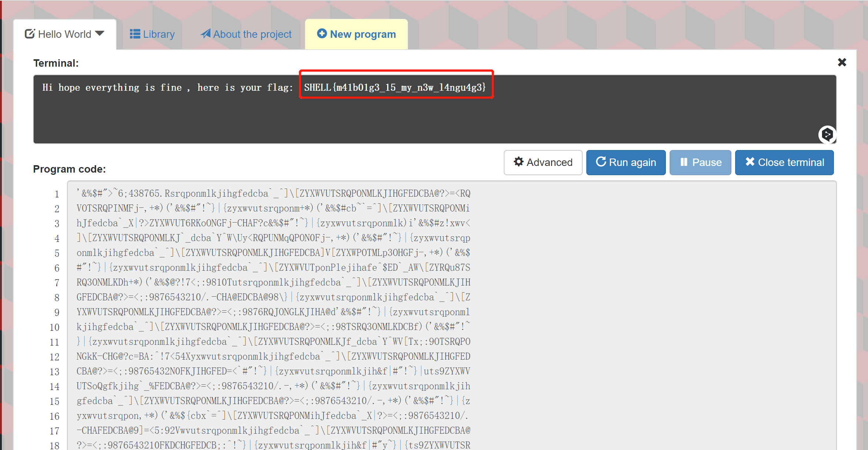
Task: Click the edit pencil icon beside Hello World
Action: click(x=30, y=34)
